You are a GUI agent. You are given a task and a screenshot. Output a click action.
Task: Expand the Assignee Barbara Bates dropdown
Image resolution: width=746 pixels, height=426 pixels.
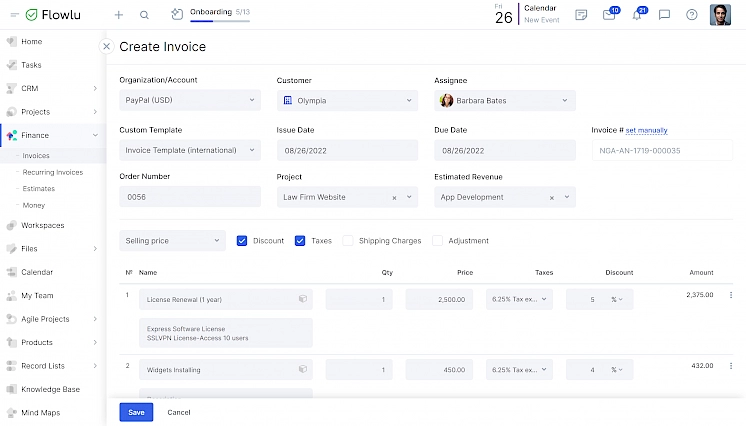[505, 101]
